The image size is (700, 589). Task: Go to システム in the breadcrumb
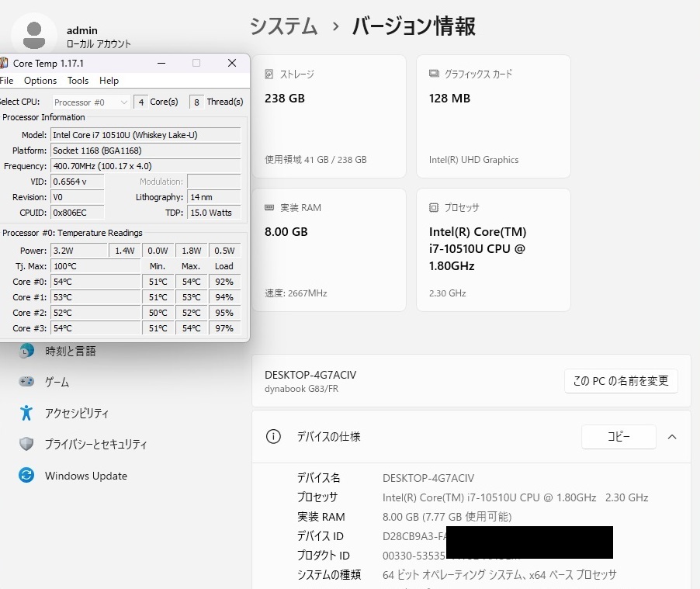(283, 26)
